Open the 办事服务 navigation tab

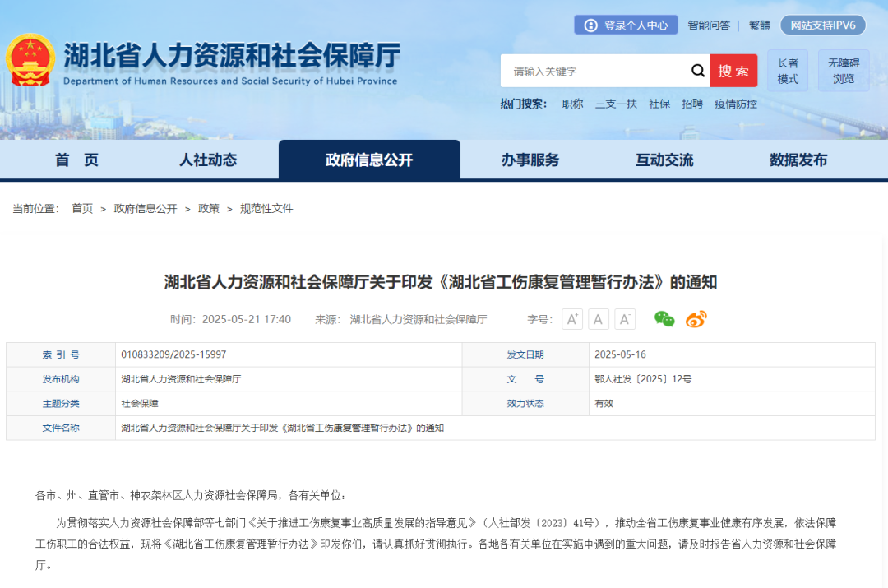click(x=530, y=160)
